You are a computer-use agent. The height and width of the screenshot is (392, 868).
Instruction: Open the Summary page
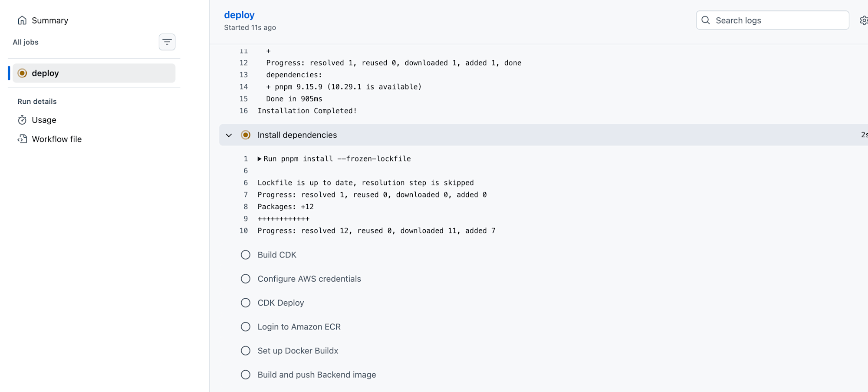point(50,20)
